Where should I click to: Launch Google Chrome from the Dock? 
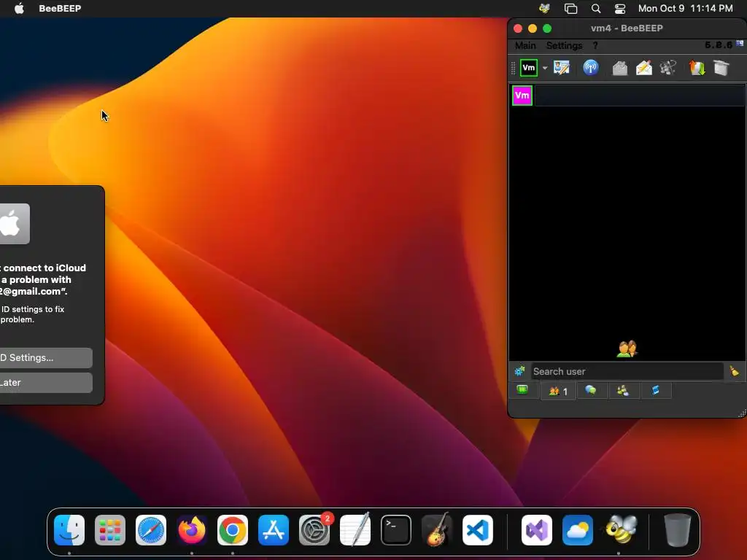pyautogui.click(x=233, y=530)
